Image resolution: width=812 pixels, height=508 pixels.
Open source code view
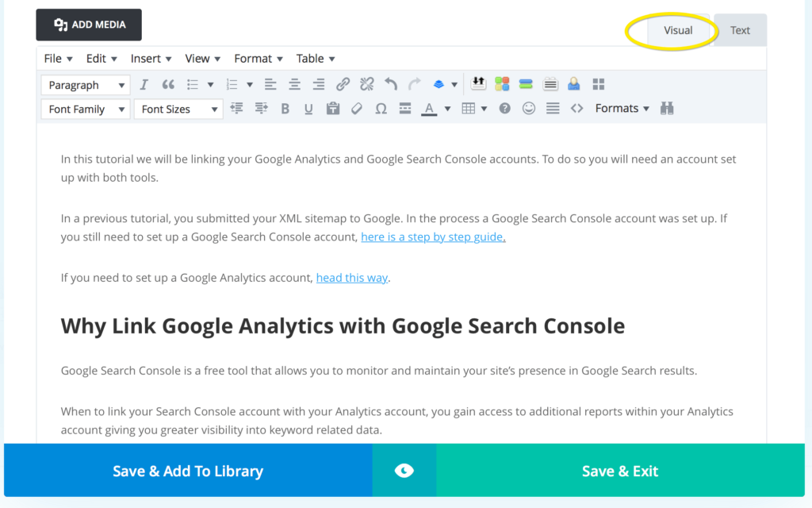pyautogui.click(x=577, y=108)
